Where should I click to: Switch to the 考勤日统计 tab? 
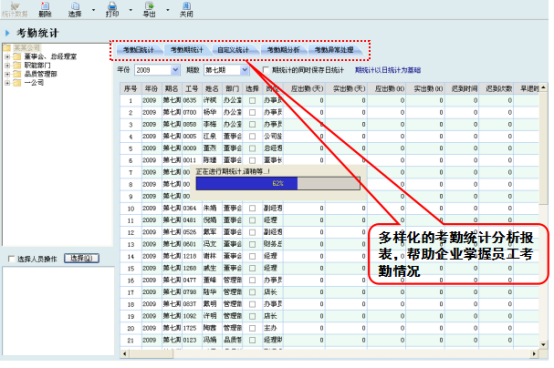(138, 50)
